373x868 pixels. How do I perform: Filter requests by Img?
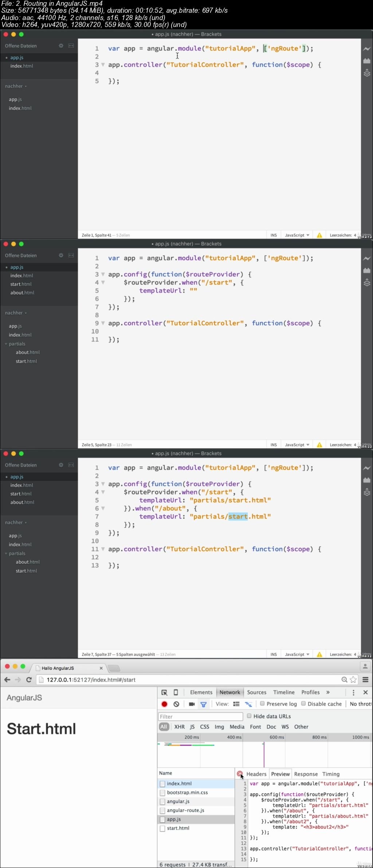pyautogui.click(x=219, y=727)
